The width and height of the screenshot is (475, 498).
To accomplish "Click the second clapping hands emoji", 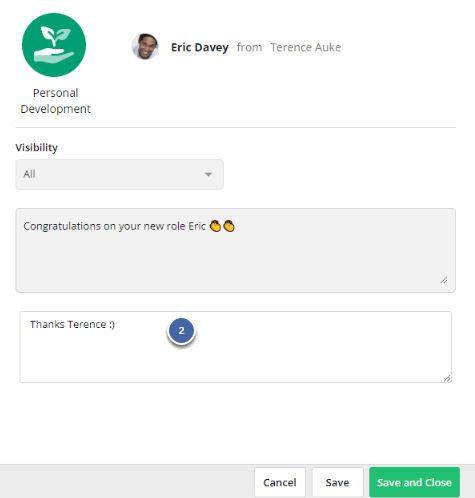I will click(x=229, y=226).
